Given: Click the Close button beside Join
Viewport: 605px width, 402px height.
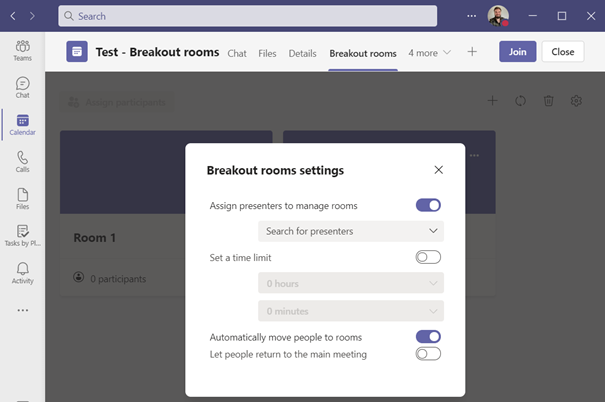Looking at the screenshot, I should pyautogui.click(x=563, y=51).
